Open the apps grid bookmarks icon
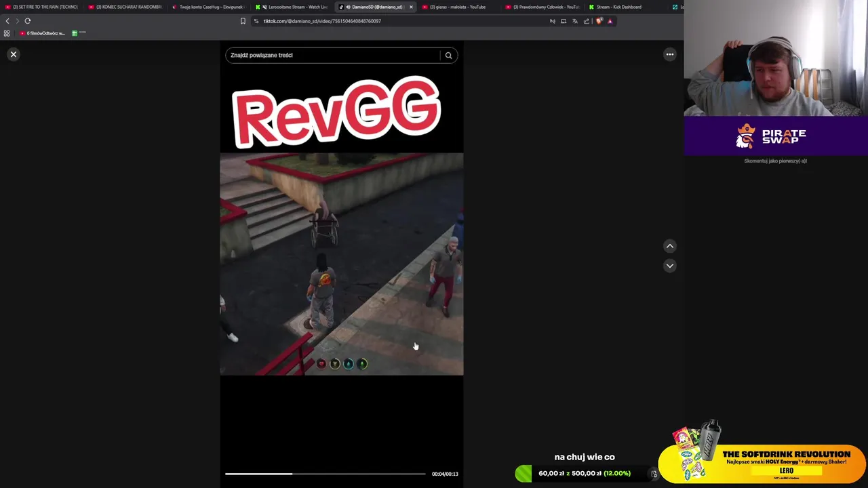Screen dimensions: 868x488 7,33
